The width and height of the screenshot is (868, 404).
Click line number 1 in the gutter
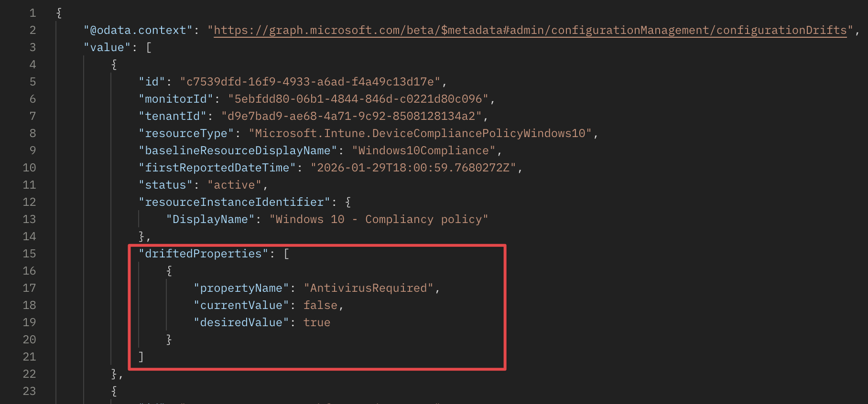[x=33, y=13]
